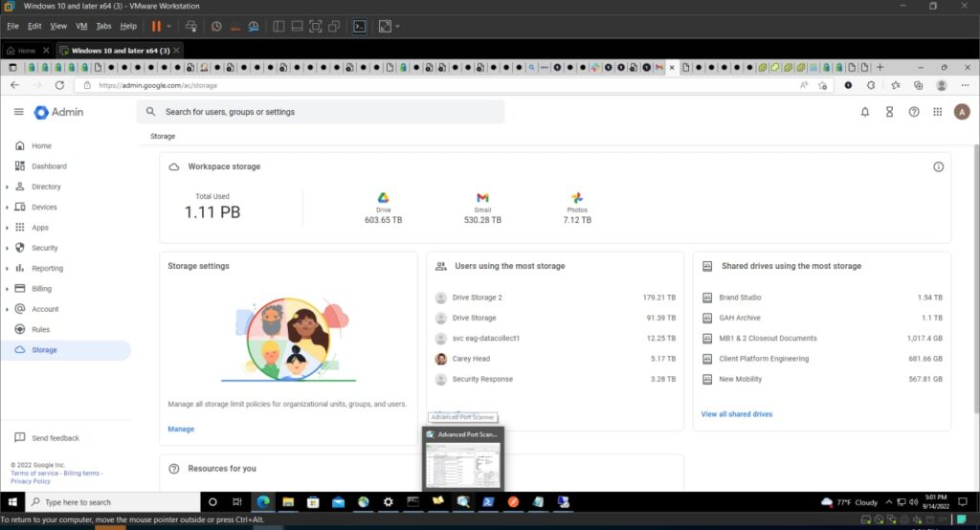Click the browser address bar URL
This screenshot has height=530, width=980.
158,86
